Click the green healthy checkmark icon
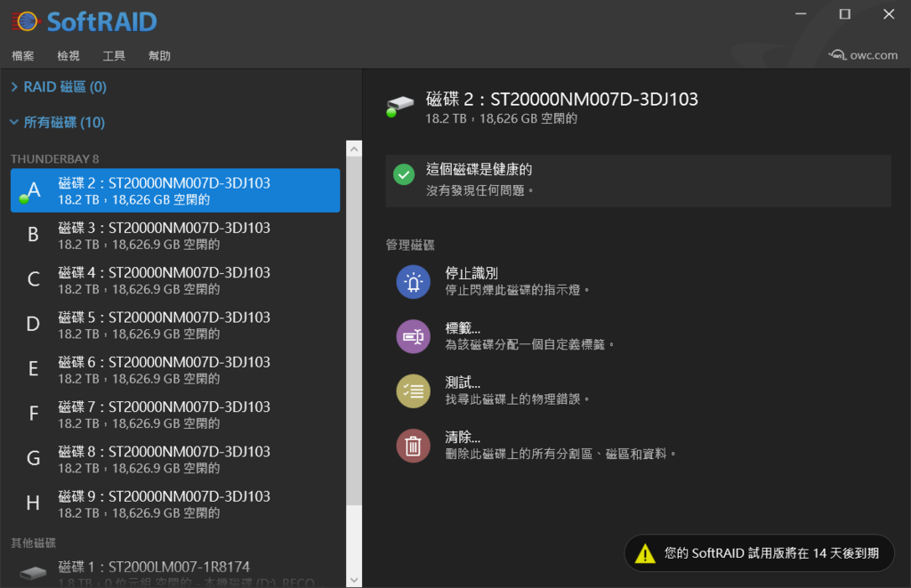911x588 pixels. pyautogui.click(x=404, y=174)
